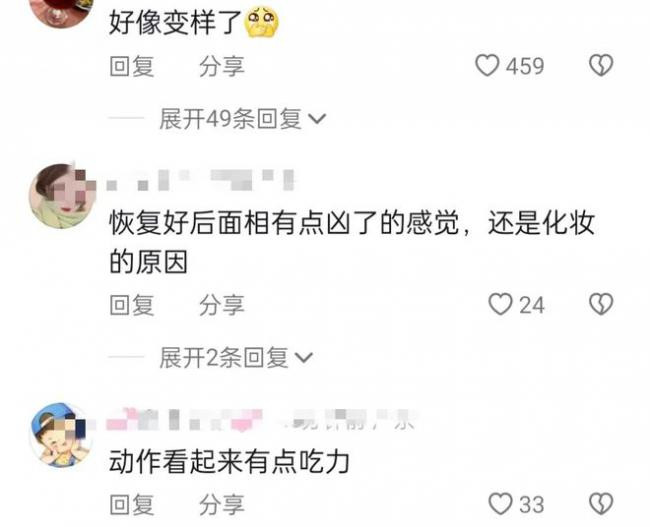Open partially visible avatar at top
The image size is (650, 527).
62,10
